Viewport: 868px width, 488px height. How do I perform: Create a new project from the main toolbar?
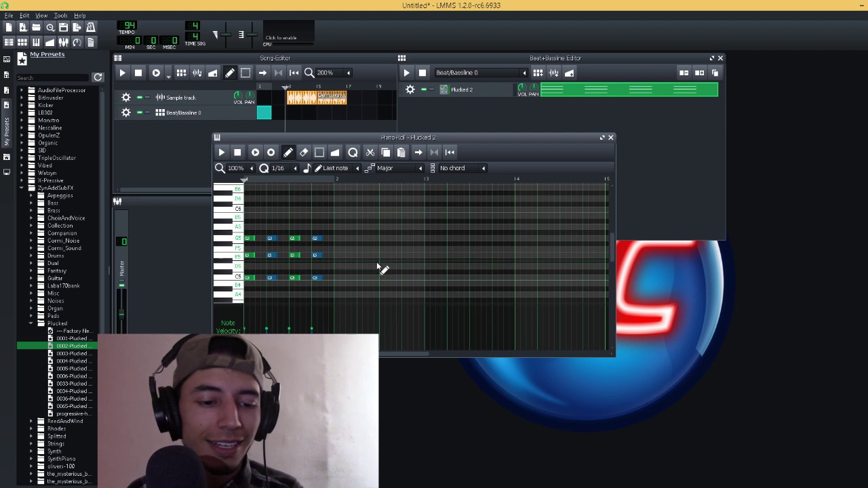coord(9,27)
